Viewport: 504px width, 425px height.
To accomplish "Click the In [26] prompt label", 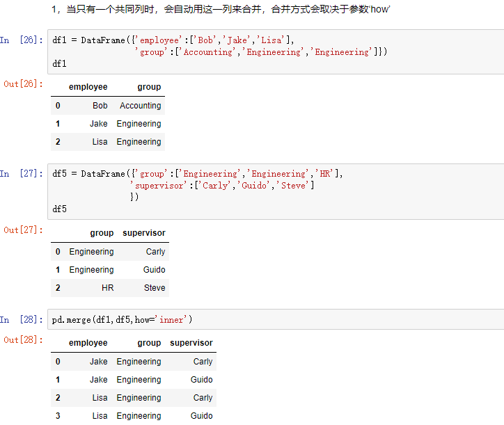I will pos(22,40).
